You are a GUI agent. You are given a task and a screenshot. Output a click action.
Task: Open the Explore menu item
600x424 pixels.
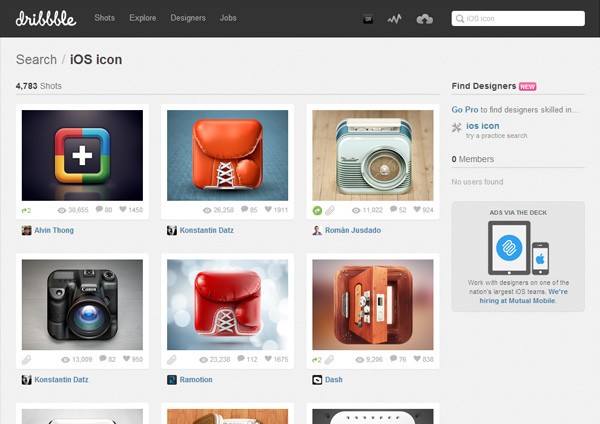point(143,18)
